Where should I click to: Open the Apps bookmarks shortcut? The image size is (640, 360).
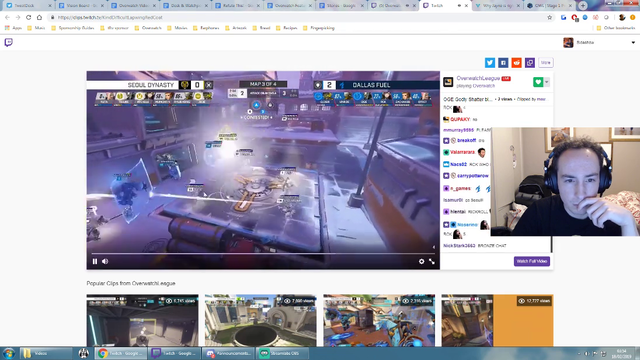[13, 28]
